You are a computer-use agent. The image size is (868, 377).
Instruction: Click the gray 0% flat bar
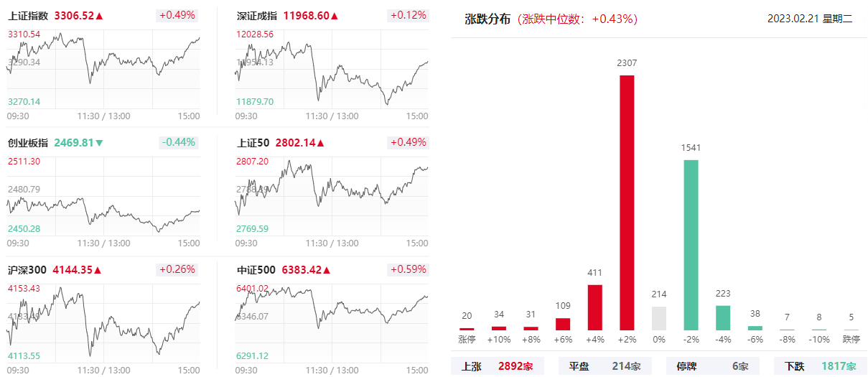[x=659, y=318]
